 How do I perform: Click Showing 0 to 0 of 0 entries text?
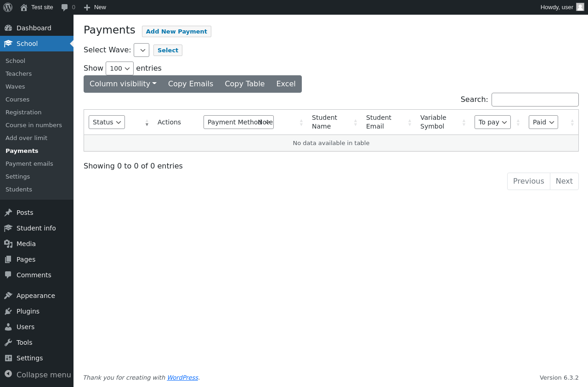(x=133, y=166)
